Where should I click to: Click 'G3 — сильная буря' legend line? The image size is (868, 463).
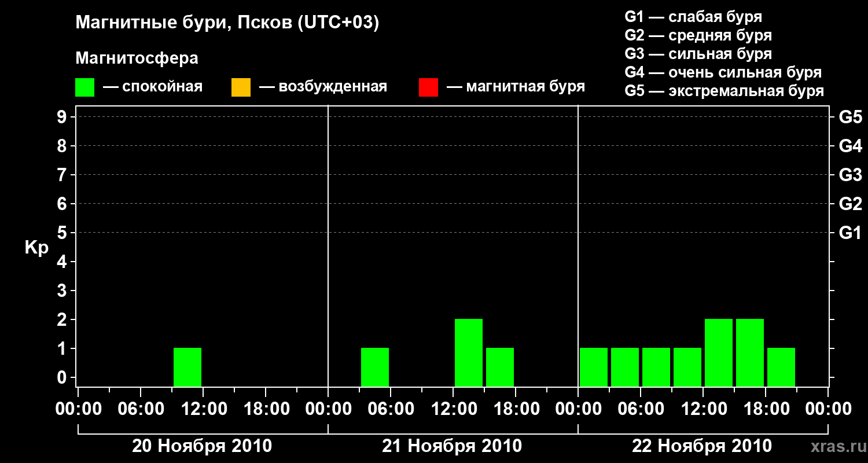click(x=698, y=54)
